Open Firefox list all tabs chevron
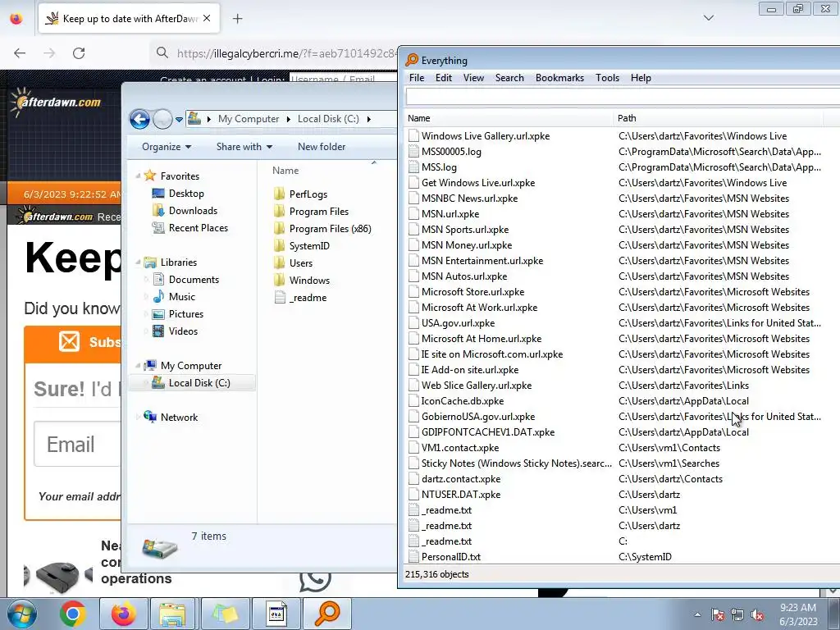 [x=708, y=18]
